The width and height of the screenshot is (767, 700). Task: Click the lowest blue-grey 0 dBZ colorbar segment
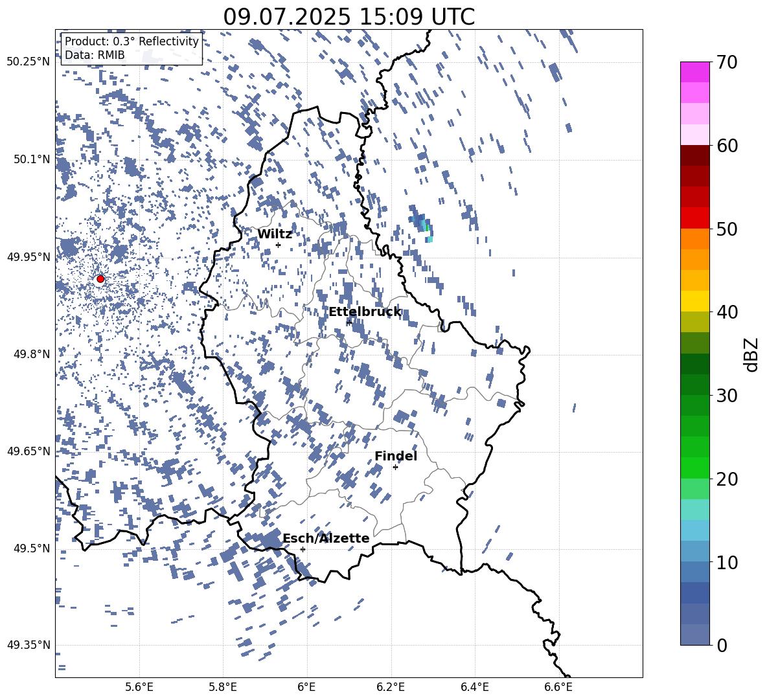coord(695,635)
